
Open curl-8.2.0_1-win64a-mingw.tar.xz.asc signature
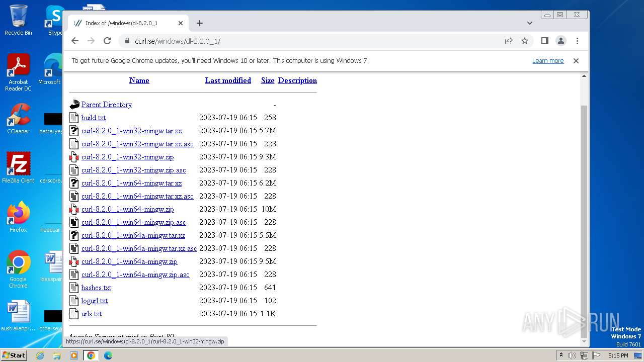pyautogui.click(x=139, y=248)
